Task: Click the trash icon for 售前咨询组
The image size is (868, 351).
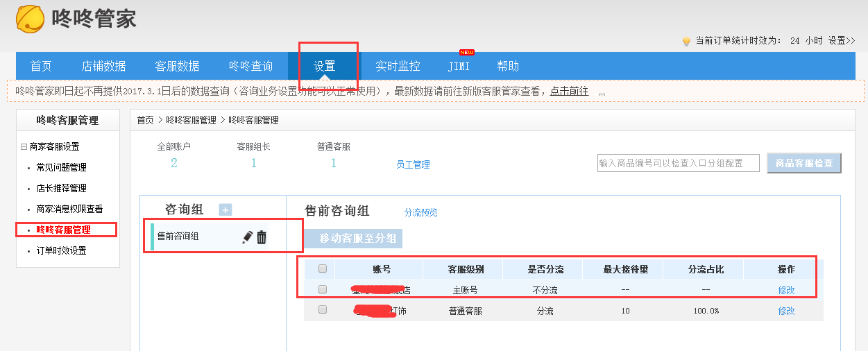Action: click(262, 237)
